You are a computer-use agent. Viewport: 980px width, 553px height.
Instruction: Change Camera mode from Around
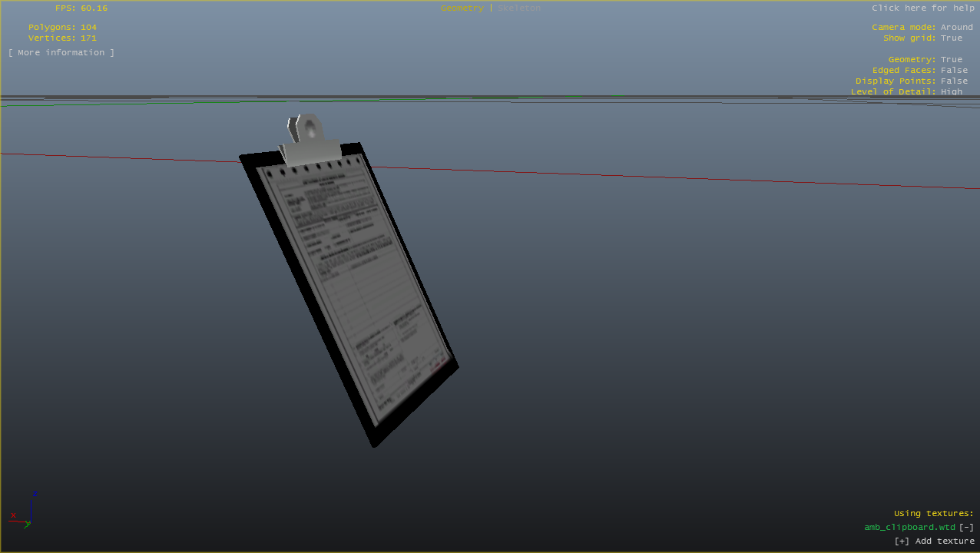(x=956, y=28)
